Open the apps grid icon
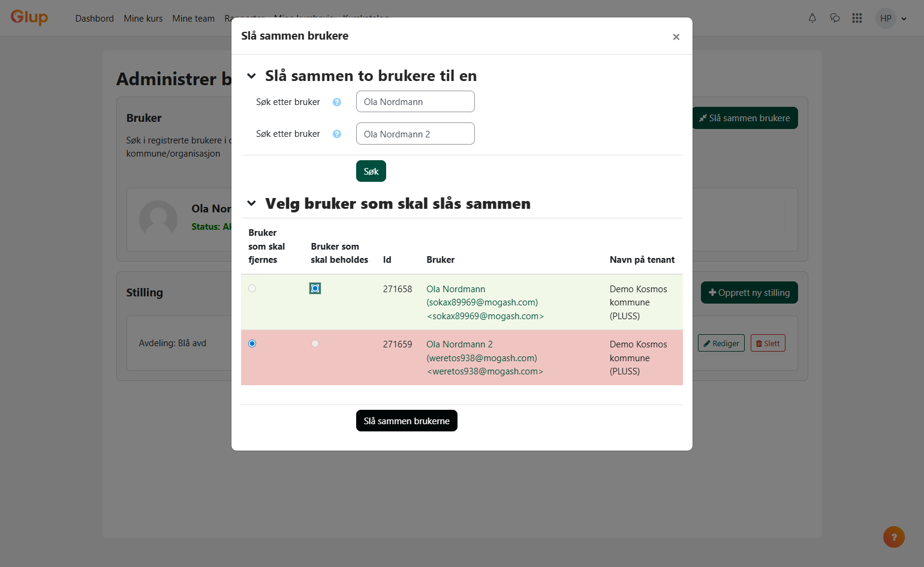This screenshot has height=567, width=924. (857, 18)
